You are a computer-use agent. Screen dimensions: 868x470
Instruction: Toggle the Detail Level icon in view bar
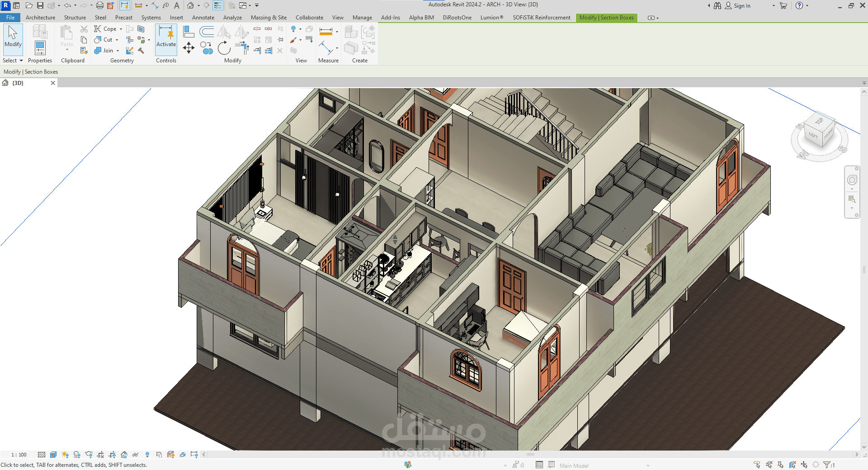point(42,455)
